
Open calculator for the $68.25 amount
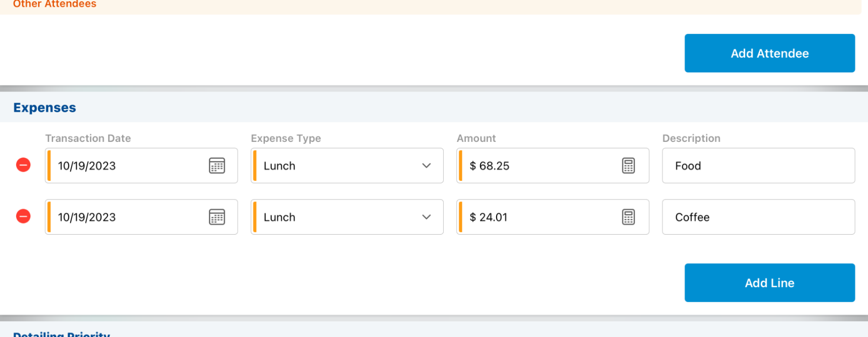(628, 166)
